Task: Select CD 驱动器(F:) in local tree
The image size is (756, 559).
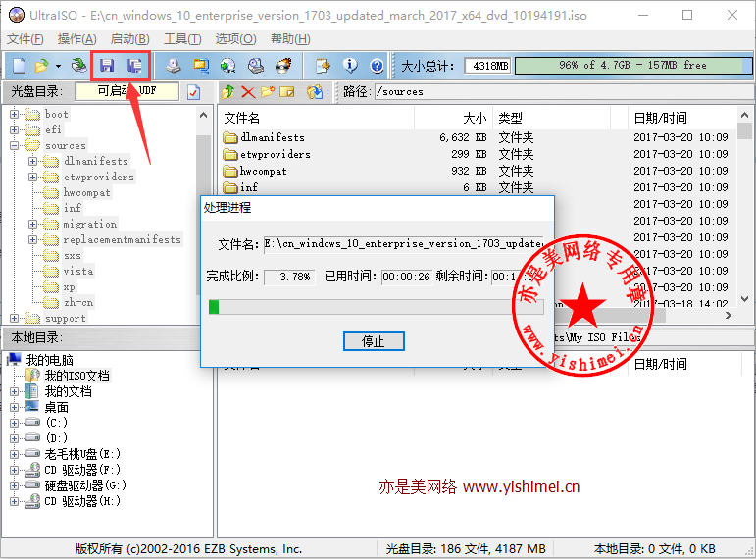Action: click(x=82, y=470)
